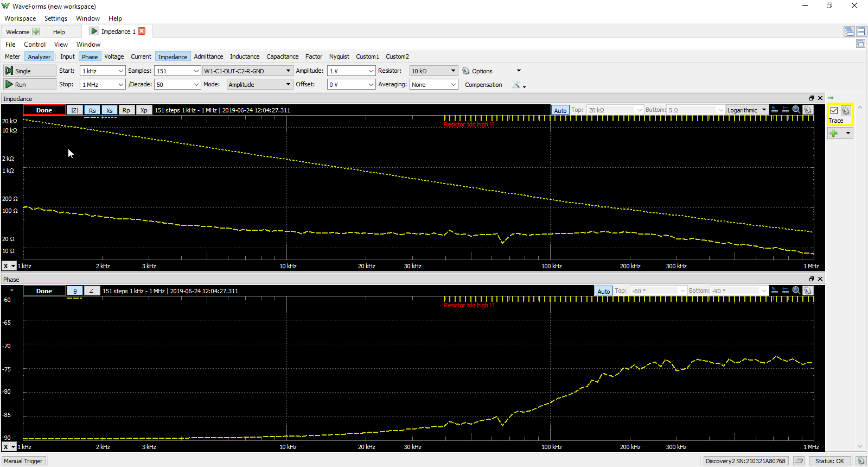Click the Phase plot Auto range button
Viewport: 868px width, 467px height.
point(603,291)
